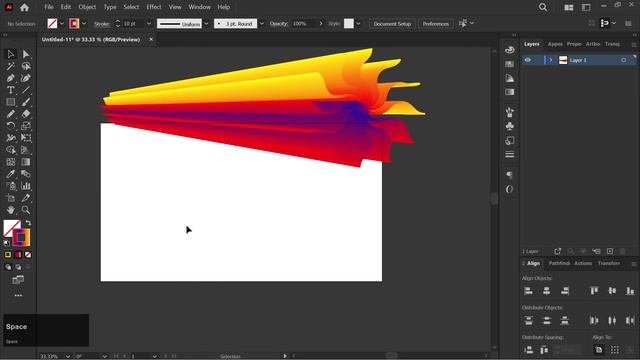Click the Style swatch in control bar
The width and height of the screenshot is (640, 360).
tap(349, 24)
